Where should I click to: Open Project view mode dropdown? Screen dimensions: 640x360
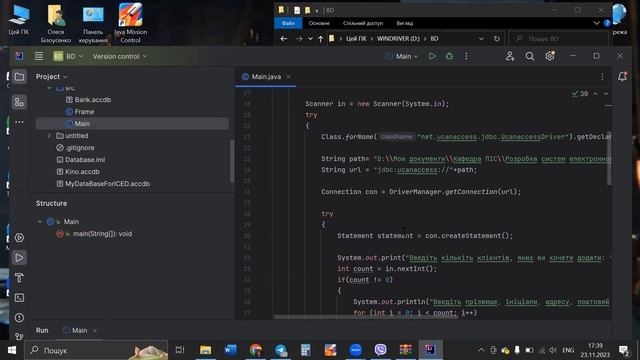tap(51, 77)
